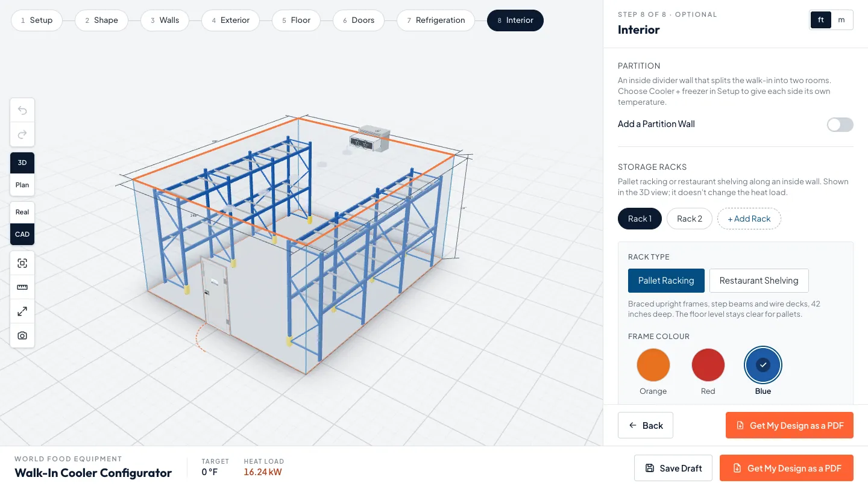
Task: Choose Pallet Racking rack type
Action: coord(666,281)
